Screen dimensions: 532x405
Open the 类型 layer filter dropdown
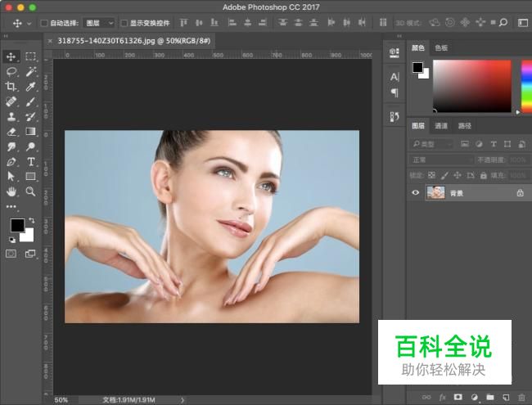(x=433, y=143)
